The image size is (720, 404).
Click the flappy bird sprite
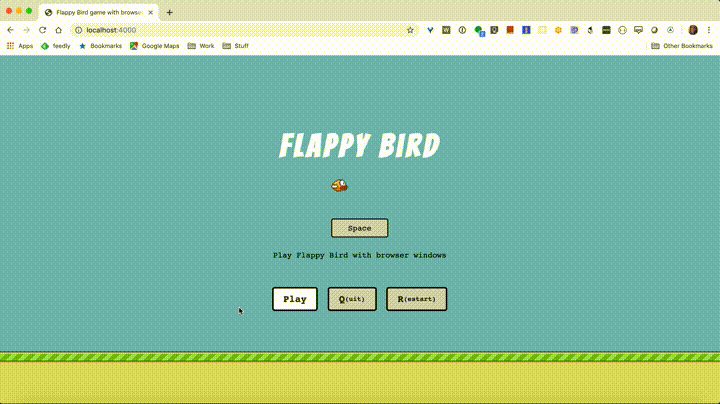340,185
